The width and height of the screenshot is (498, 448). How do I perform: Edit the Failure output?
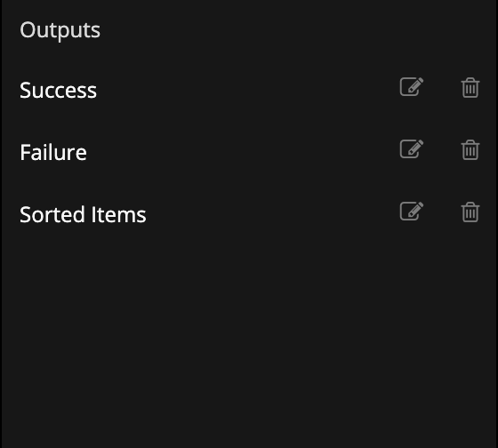411,149
